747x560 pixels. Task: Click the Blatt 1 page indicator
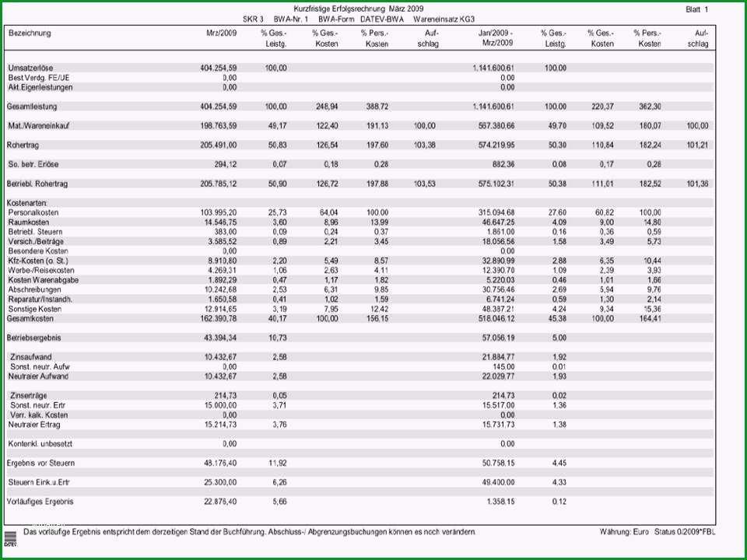[x=697, y=9]
